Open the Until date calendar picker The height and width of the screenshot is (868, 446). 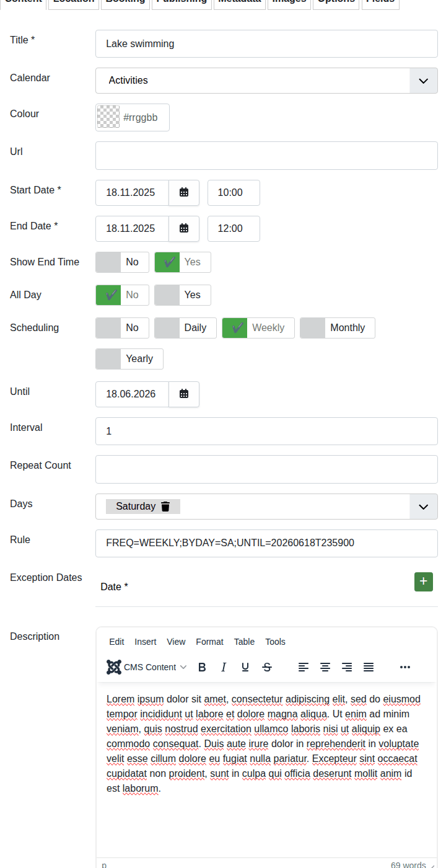[x=184, y=394]
